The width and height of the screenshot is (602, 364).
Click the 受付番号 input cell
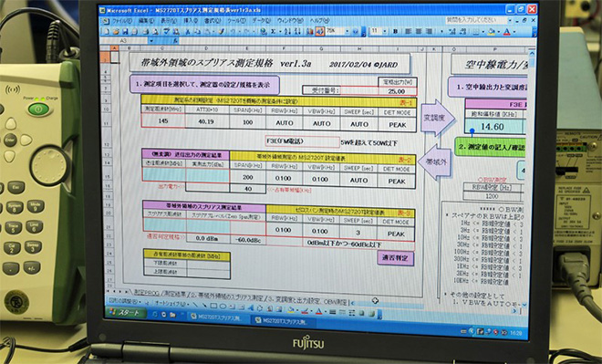click(x=379, y=91)
